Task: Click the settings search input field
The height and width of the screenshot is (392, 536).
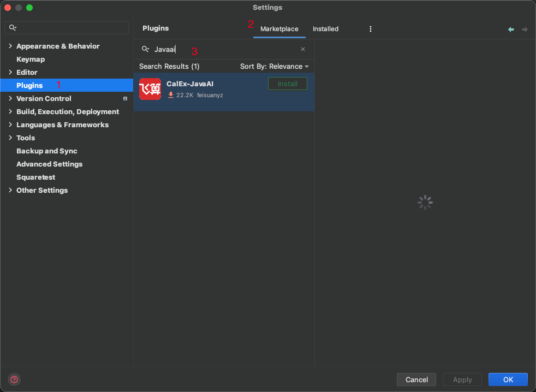Action: point(67,28)
